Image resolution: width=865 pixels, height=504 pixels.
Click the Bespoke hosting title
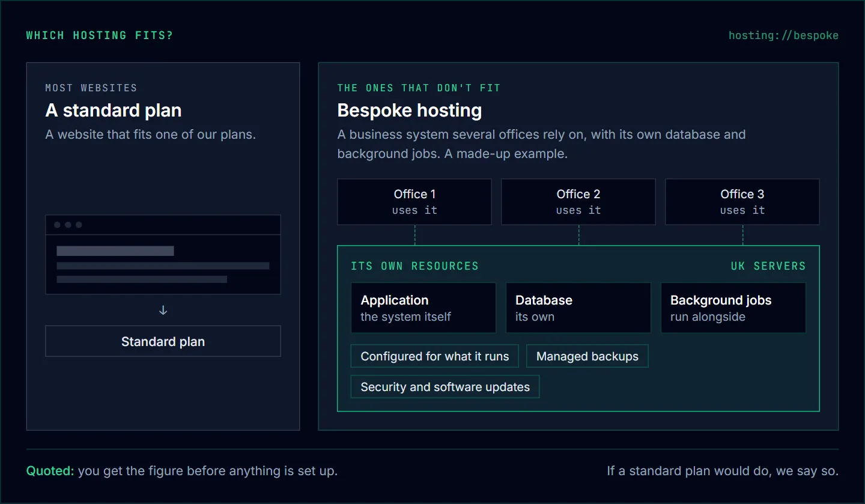(x=410, y=111)
